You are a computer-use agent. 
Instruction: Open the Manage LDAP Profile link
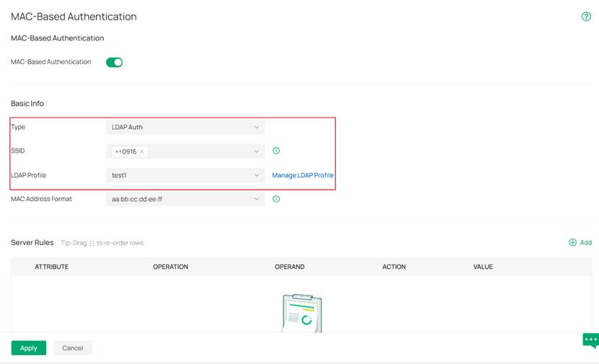point(303,175)
